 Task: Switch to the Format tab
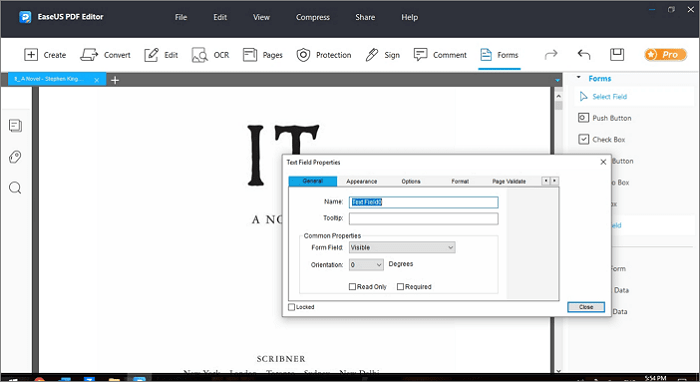[x=460, y=181]
